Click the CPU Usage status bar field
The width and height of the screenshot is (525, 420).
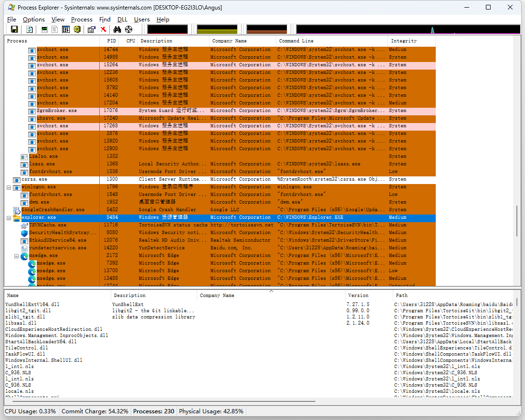[x=31, y=411]
